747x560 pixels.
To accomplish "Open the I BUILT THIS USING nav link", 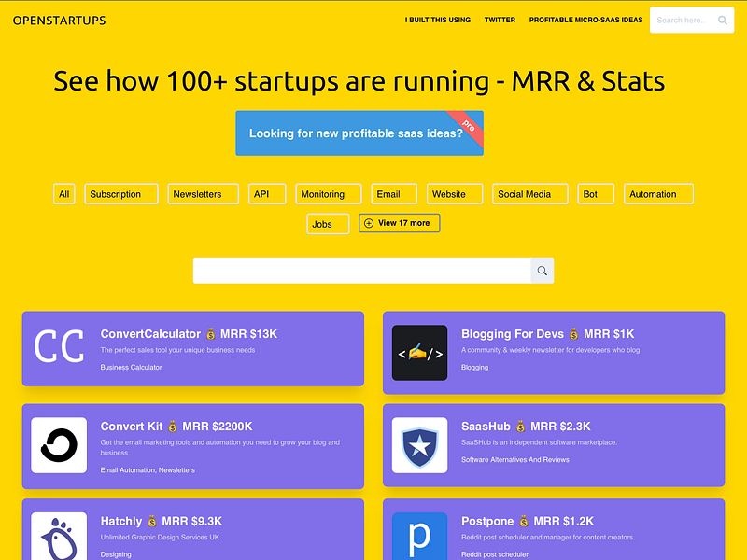I will (x=438, y=20).
